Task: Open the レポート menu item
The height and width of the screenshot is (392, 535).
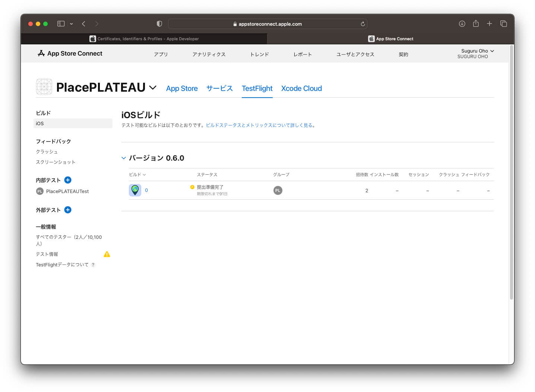Action: click(303, 54)
